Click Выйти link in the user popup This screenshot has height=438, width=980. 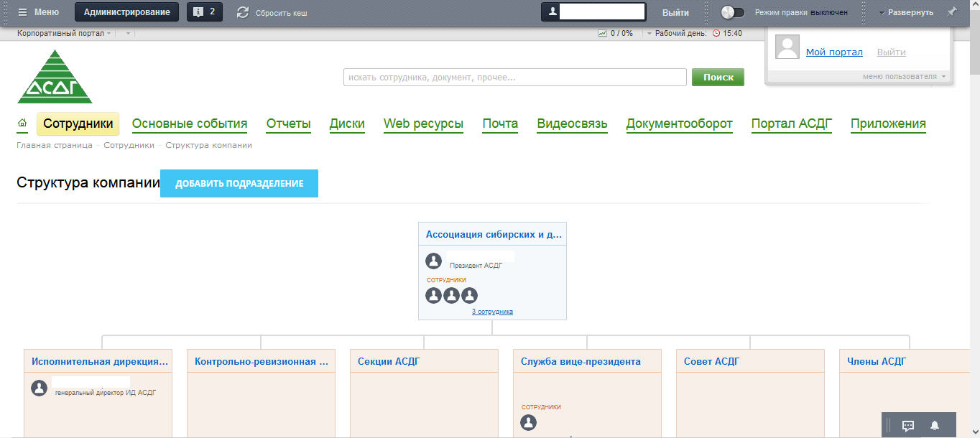point(892,52)
